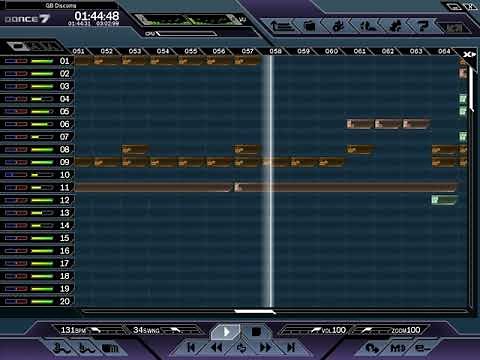Click bar marker 051 on the ruler
The image size is (480, 360).
[79, 51]
